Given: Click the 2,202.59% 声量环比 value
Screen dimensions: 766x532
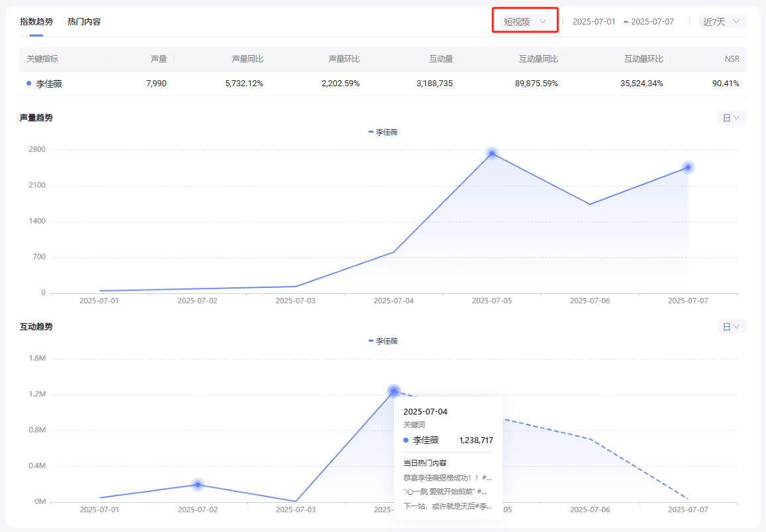Looking at the screenshot, I should point(340,84).
